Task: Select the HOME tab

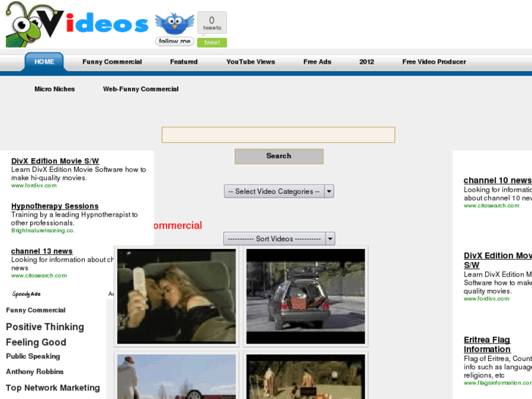Action: (44, 61)
